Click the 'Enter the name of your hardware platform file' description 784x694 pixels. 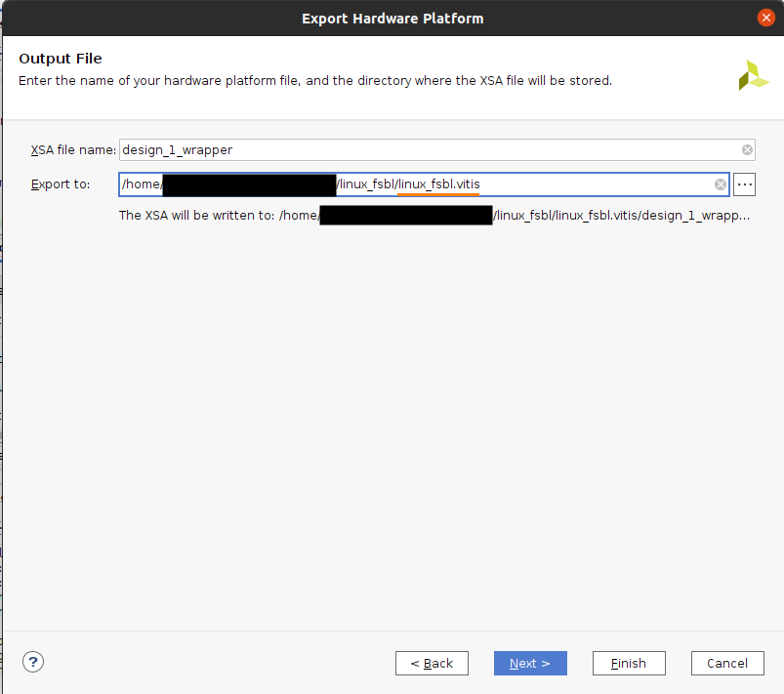(x=315, y=80)
